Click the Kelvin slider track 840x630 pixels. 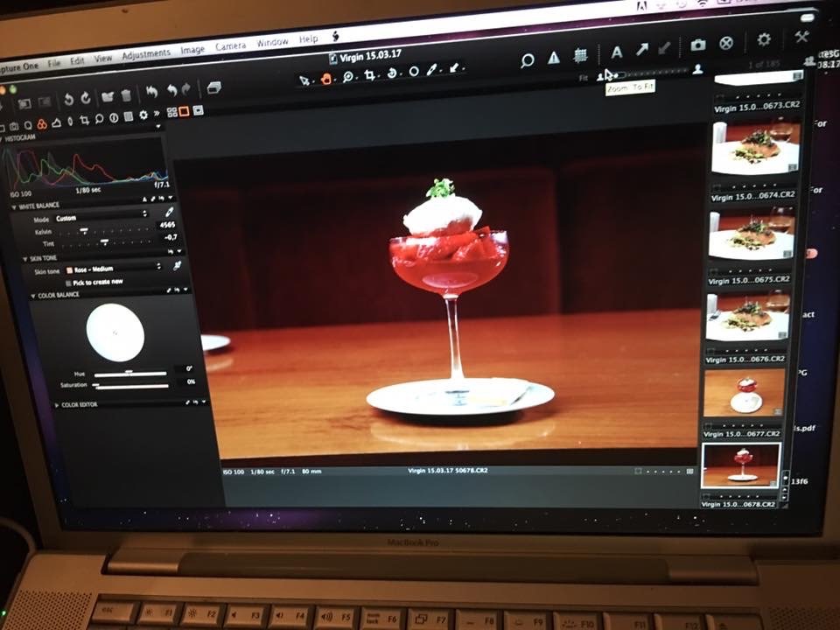pyautogui.click(x=105, y=230)
